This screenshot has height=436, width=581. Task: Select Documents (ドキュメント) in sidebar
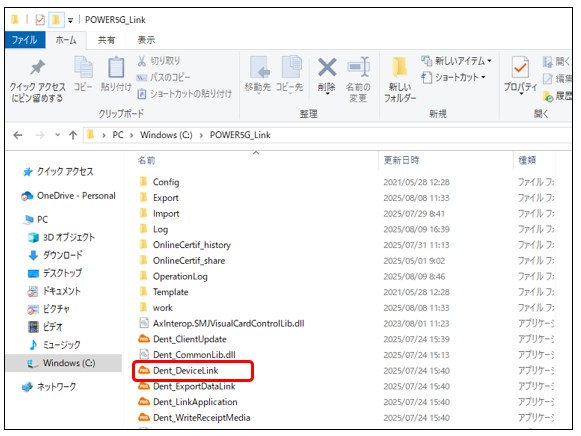(x=54, y=291)
